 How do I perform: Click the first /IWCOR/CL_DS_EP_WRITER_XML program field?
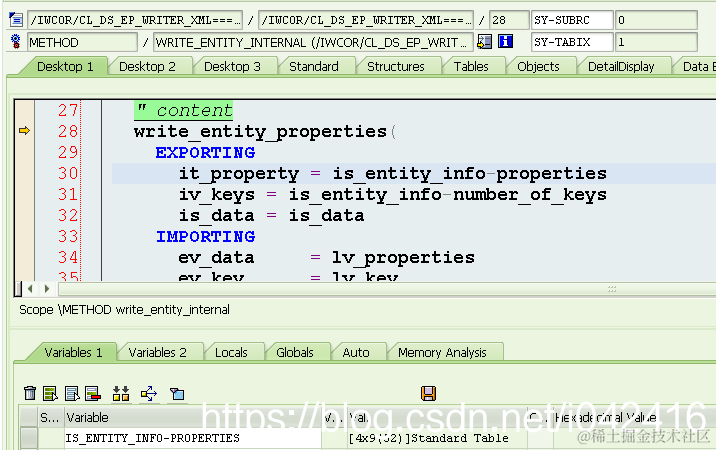(x=135, y=20)
